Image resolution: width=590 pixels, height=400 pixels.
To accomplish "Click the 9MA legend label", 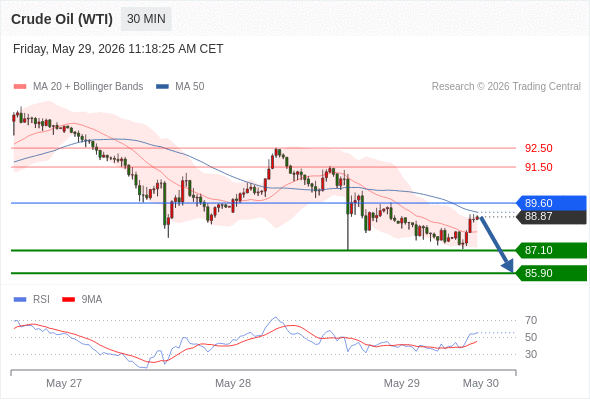I will click(x=92, y=300).
